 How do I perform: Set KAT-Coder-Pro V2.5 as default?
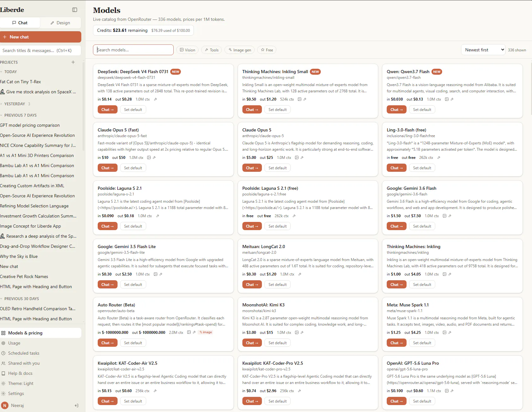[278, 401]
